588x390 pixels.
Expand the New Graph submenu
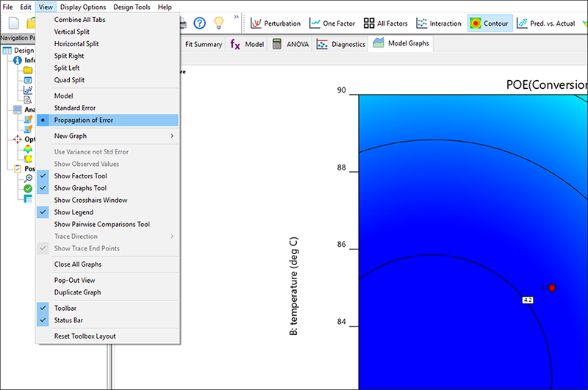coord(71,136)
